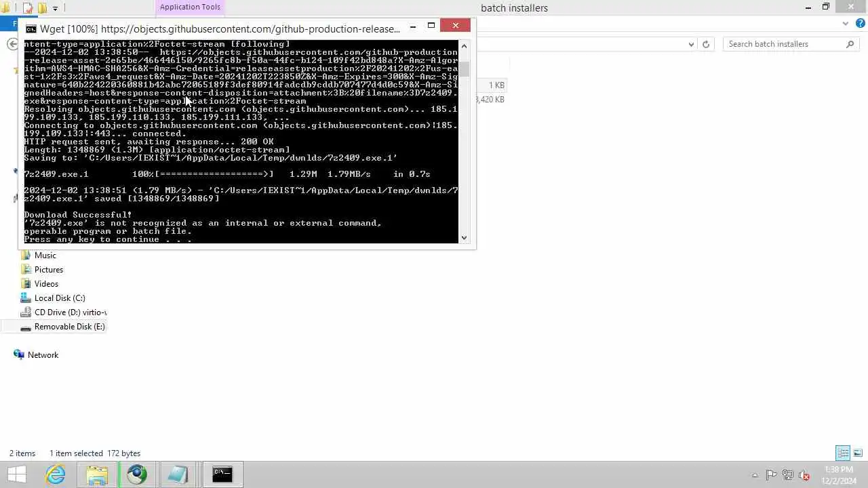Click the muted speaker volume icon
Viewport: 868px width, 488px height.
(x=804, y=475)
